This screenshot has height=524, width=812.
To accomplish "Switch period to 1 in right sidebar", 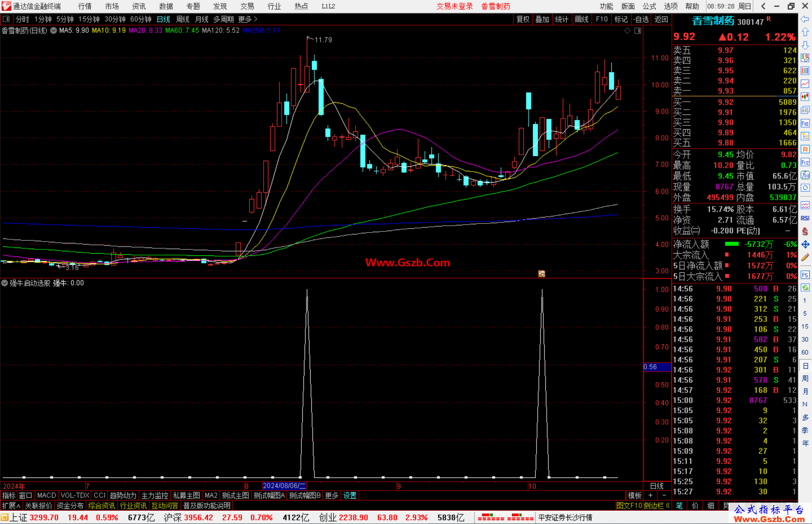I will [x=804, y=301].
